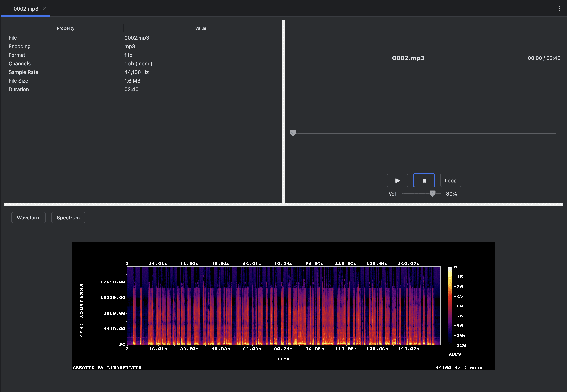Click the spectrogram image

point(283,306)
